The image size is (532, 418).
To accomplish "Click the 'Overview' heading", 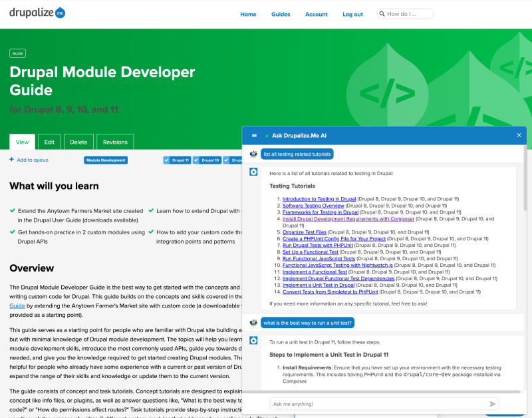I will coord(31,268).
